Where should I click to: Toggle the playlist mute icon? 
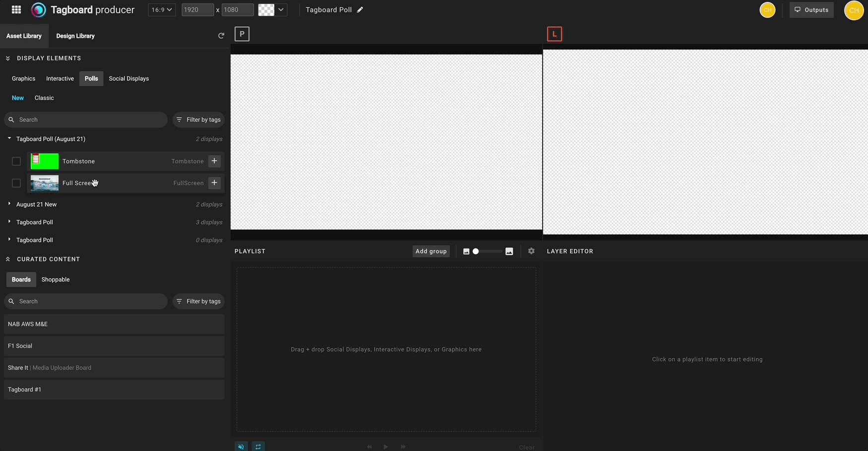(241, 447)
